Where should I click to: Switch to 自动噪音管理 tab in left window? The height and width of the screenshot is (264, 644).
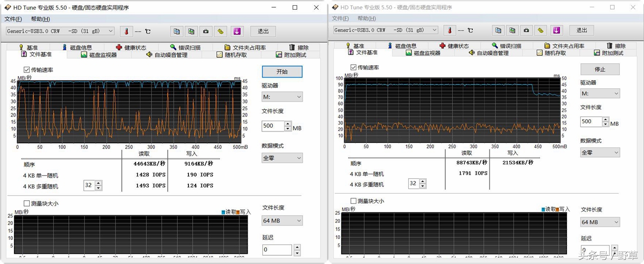coord(167,54)
